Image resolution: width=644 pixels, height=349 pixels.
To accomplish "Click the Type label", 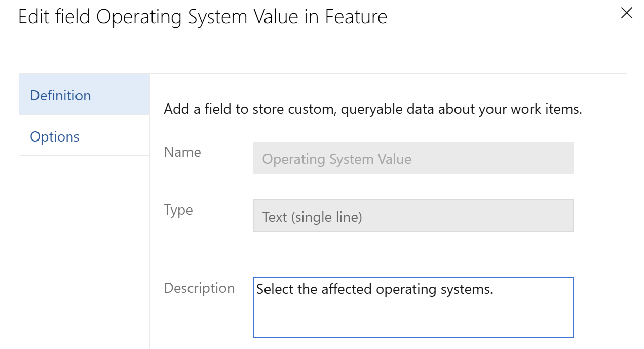I will click(x=178, y=210).
